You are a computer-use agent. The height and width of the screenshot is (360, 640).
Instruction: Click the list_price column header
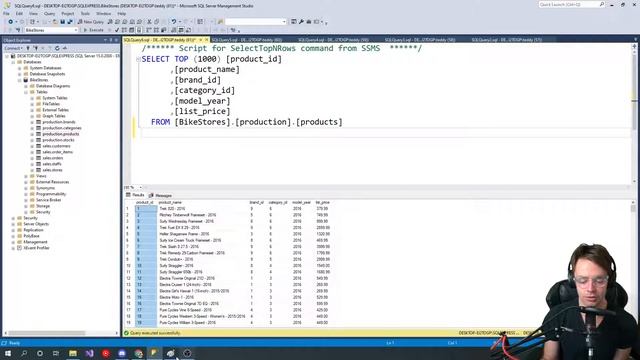click(x=322, y=202)
